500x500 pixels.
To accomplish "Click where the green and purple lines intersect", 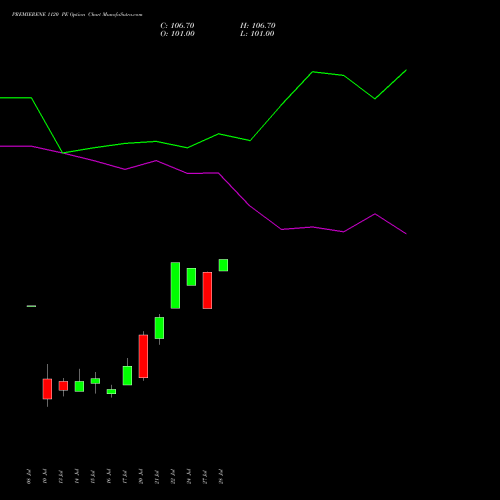I will [x=63, y=153].
